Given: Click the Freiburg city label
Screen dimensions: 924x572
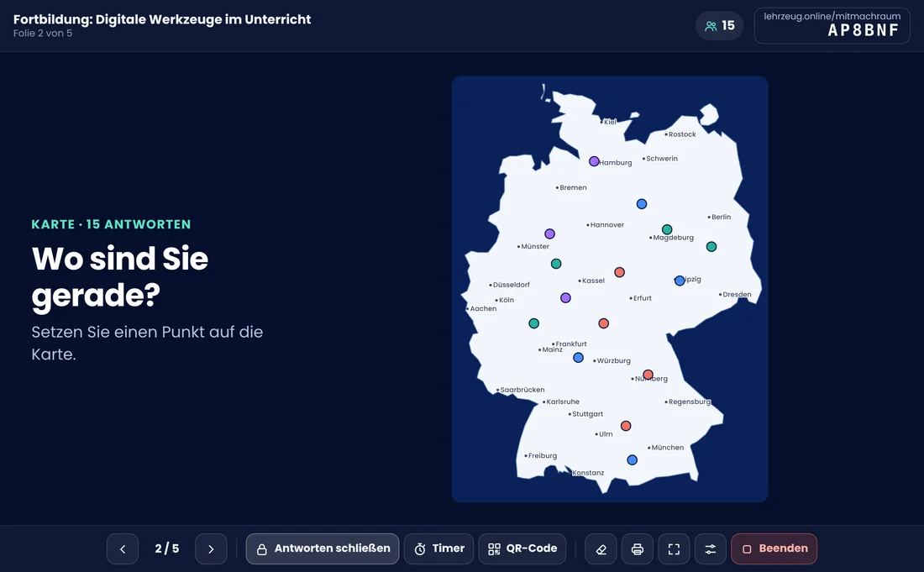Looking at the screenshot, I should coord(543,456).
